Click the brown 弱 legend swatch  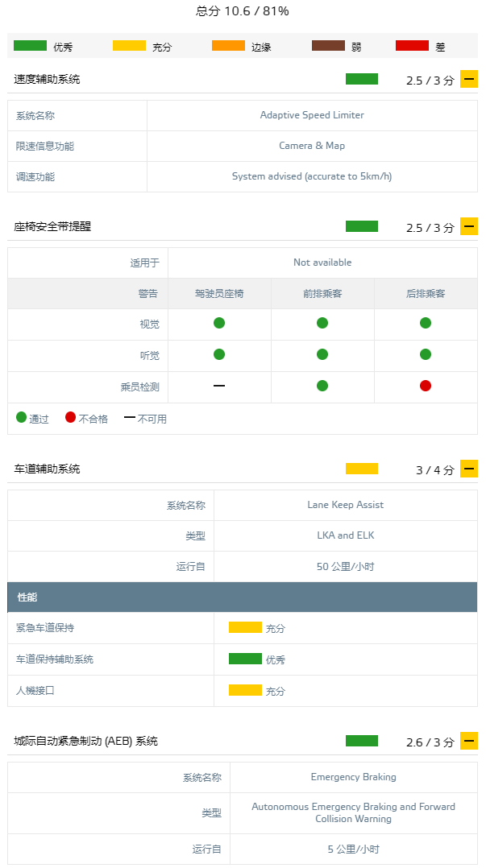coord(328,46)
